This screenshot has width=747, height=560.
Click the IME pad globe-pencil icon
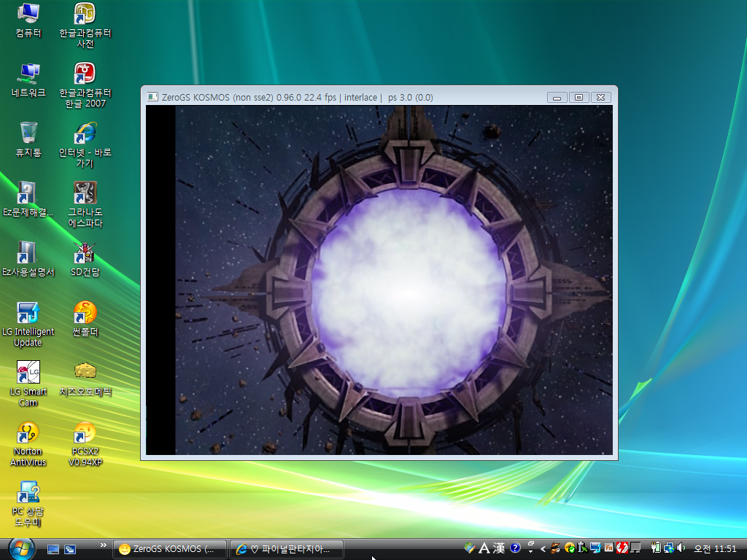coord(470,548)
